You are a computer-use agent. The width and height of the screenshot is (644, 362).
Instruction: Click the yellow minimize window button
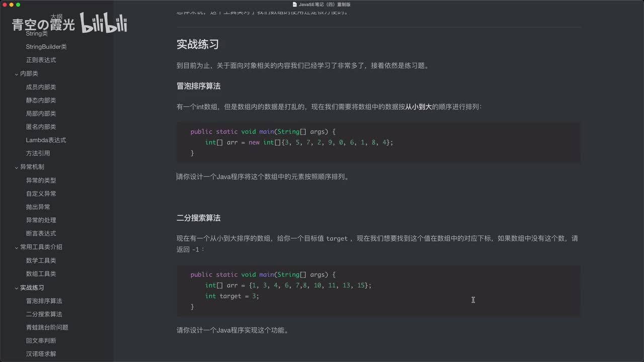[x=11, y=5]
